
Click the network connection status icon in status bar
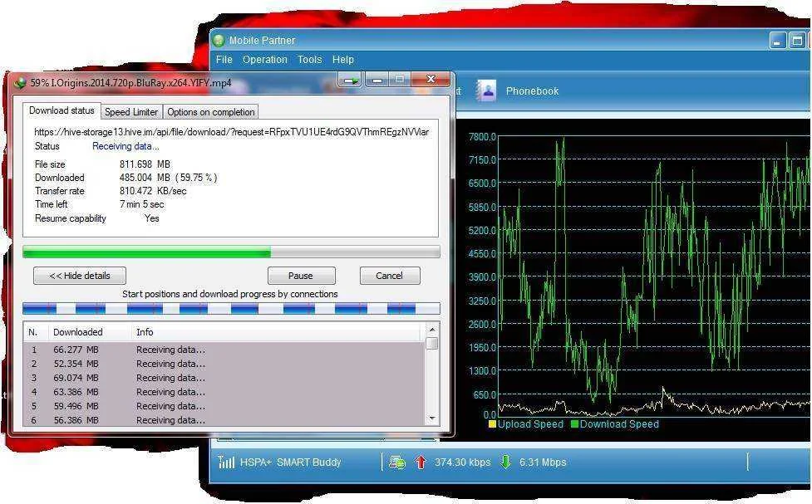tap(397, 462)
